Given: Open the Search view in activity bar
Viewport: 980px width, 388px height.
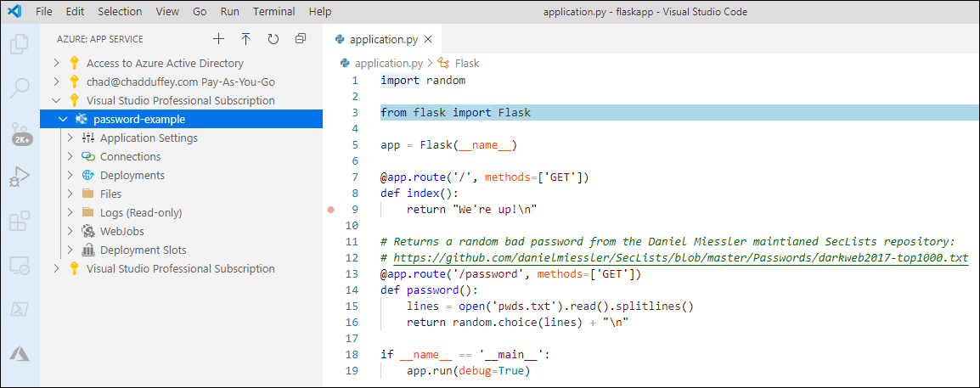Looking at the screenshot, I should (20, 87).
